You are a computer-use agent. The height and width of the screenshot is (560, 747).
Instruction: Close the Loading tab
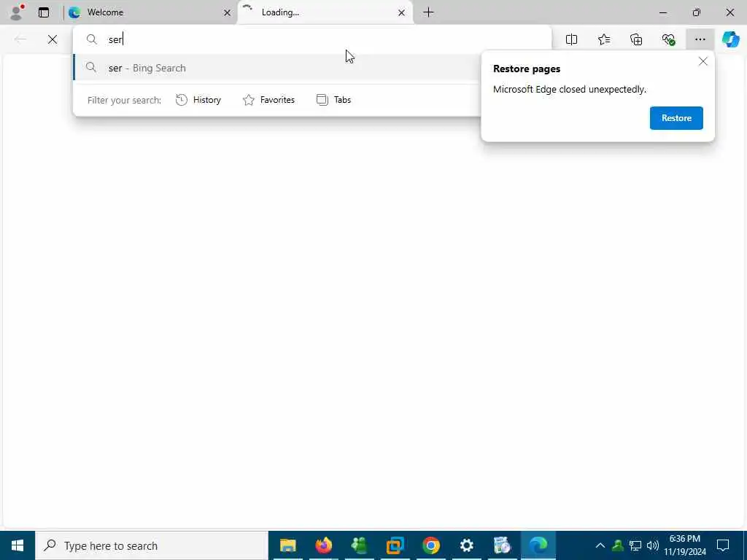point(402,13)
